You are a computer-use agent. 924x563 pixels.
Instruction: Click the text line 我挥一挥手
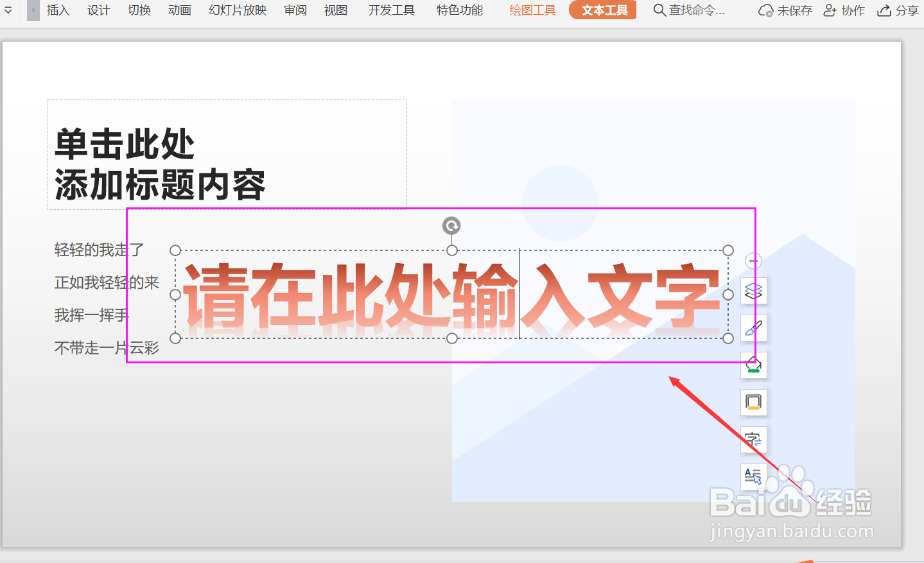(x=91, y=315)
